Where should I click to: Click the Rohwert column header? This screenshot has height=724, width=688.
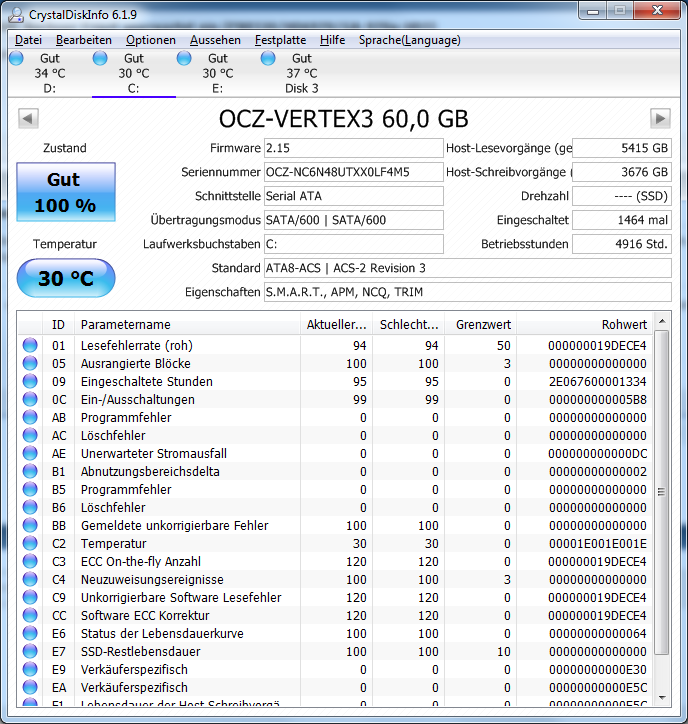tap(584, 325)
